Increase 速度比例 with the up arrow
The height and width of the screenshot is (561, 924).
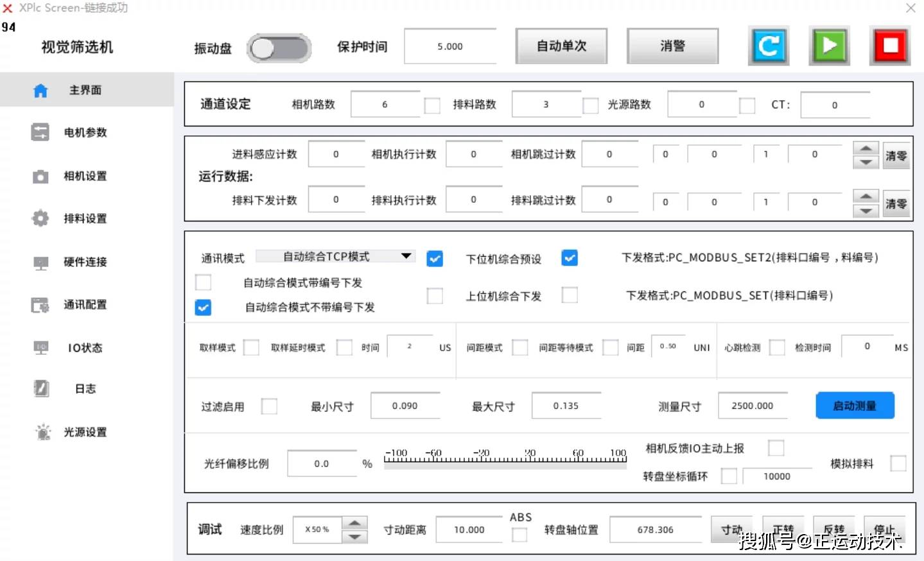[354, 522]
